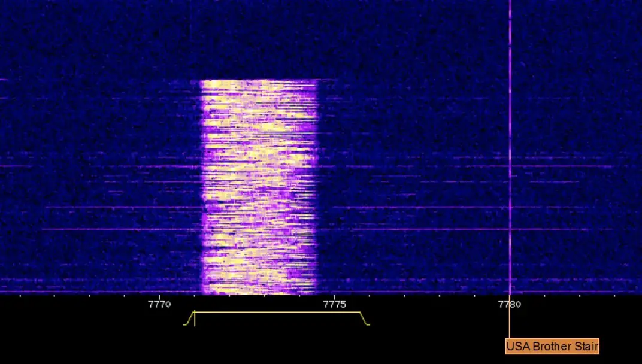Select the 7770 frequency scale label

click(159, 304)
